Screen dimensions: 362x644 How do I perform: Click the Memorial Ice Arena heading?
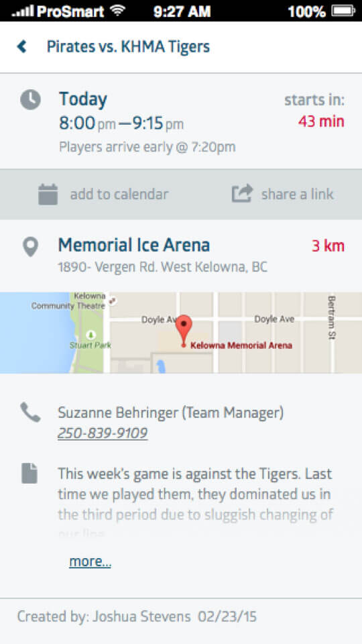point(134,246)
